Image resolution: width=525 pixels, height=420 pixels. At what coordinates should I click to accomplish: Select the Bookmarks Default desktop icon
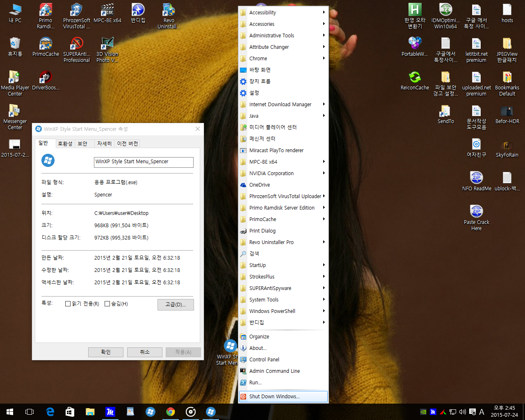(x=507, y=83)
